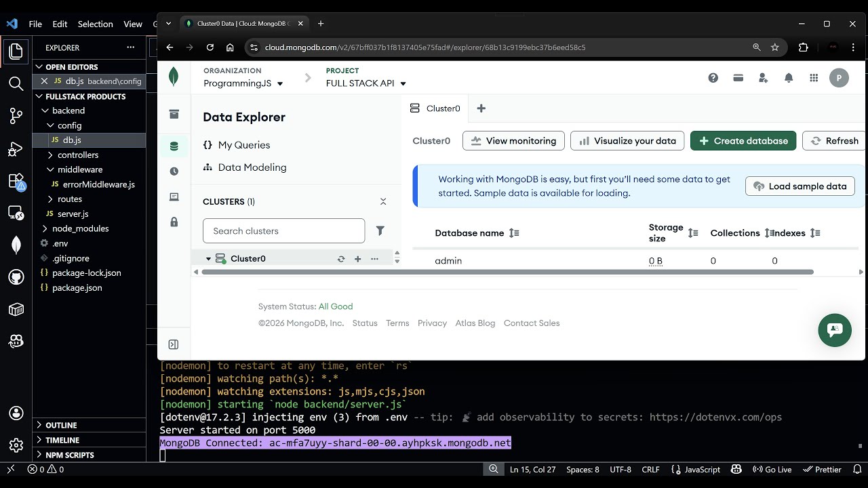Viewport: 868px width, 488px height.
Task: Collapse the Clusters section with the double-chevron icon
Action: [383, 202]
